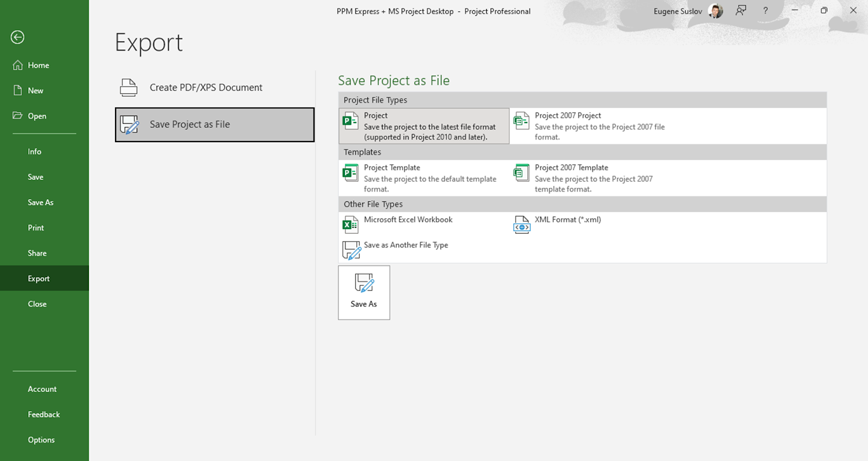The width and height of the screenshot is (868, 461).
Task: Click the Project 2007 Template icon
Action: click(x=521, y=172)
